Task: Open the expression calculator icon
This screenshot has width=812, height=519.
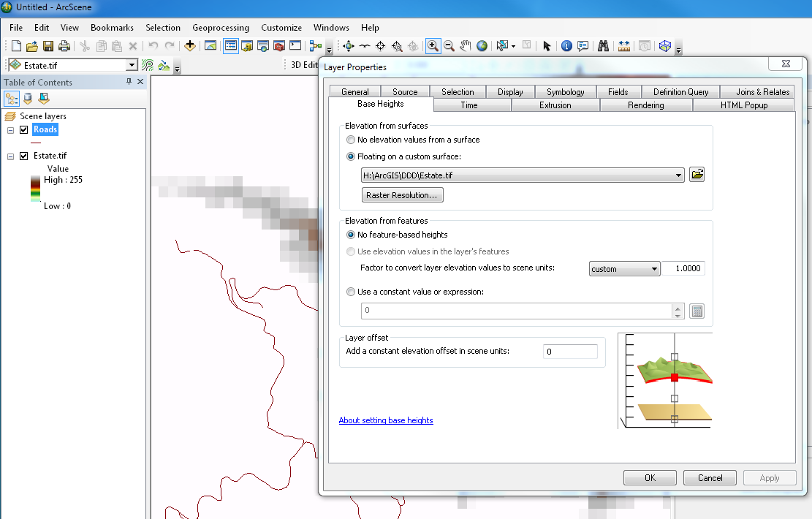Action: [697, 311]
